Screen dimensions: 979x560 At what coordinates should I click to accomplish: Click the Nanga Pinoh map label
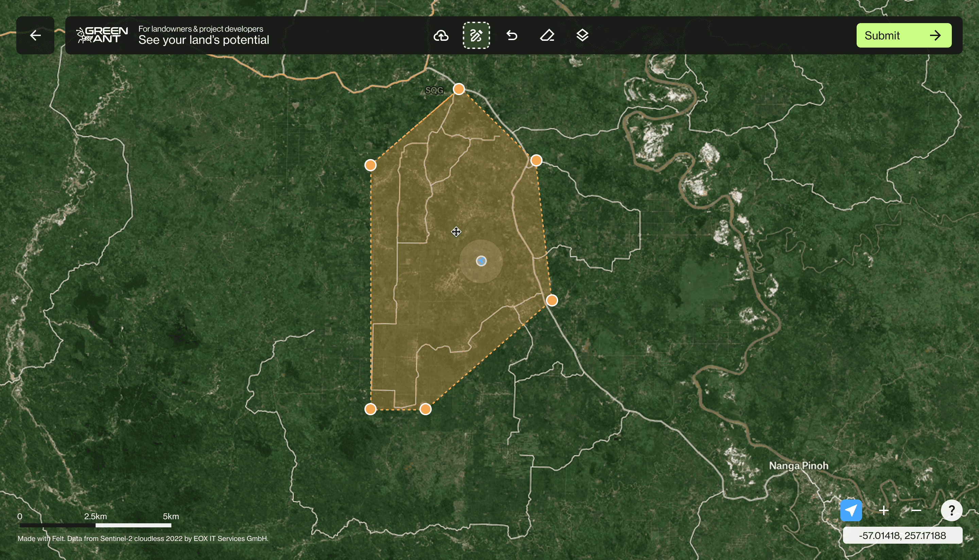click(x=798, y=466)
